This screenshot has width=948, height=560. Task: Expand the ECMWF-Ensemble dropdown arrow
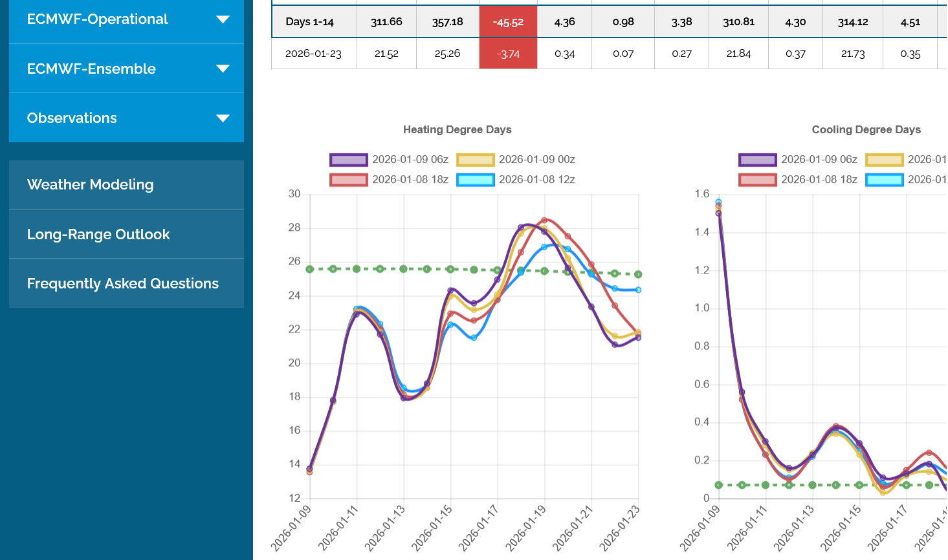[x=223, y=69]
